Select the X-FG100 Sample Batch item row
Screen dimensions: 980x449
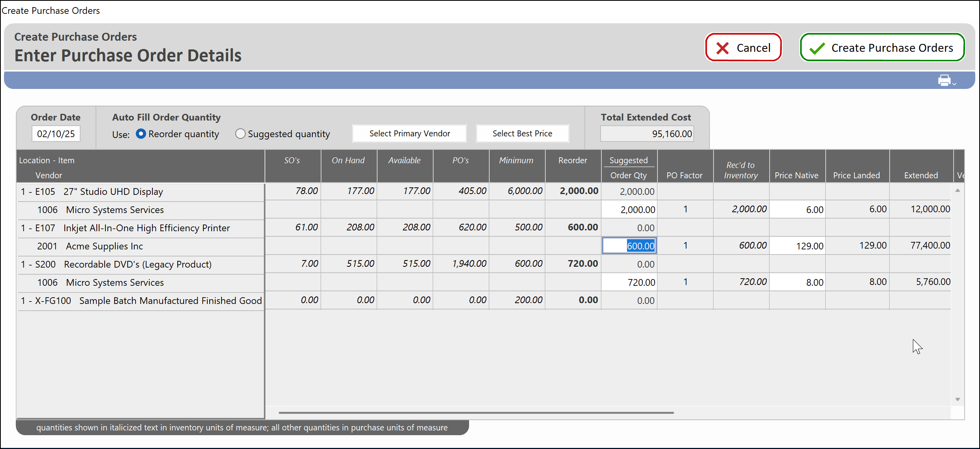point(141,301)
